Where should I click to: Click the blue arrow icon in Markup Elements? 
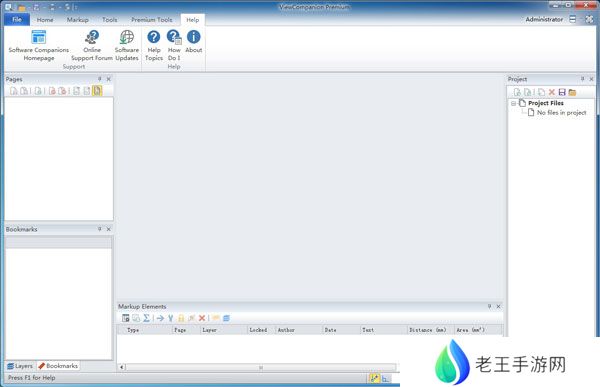tap(160, 318)
